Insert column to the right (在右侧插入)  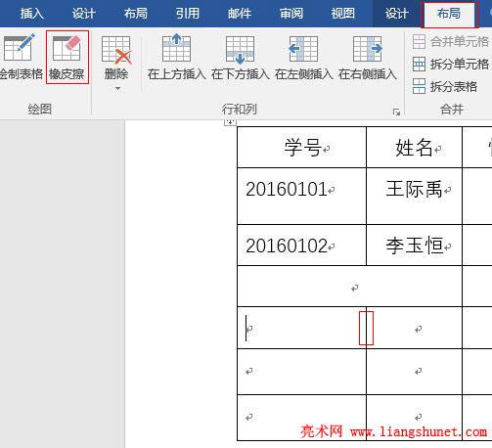click(x=368, y=58)
